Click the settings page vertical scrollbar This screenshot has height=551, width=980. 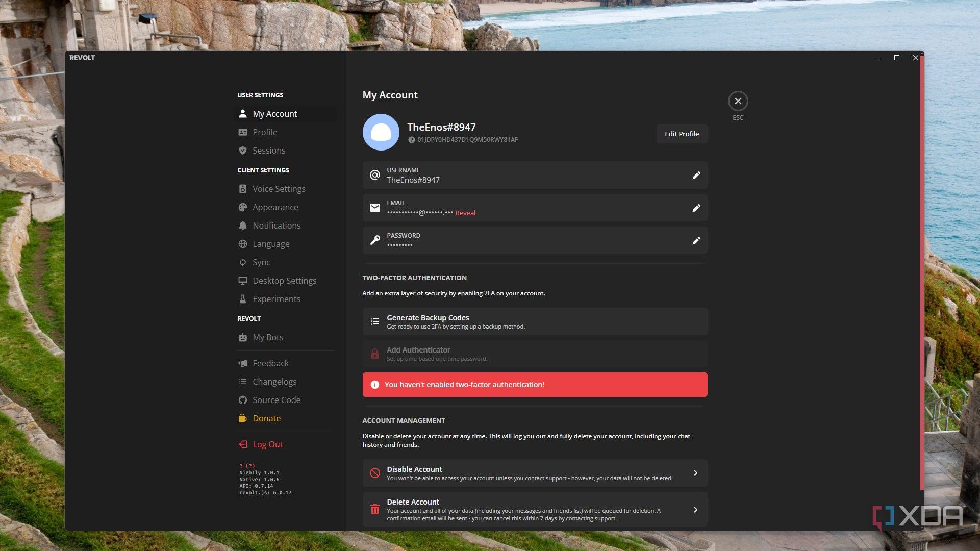[922, 273]
